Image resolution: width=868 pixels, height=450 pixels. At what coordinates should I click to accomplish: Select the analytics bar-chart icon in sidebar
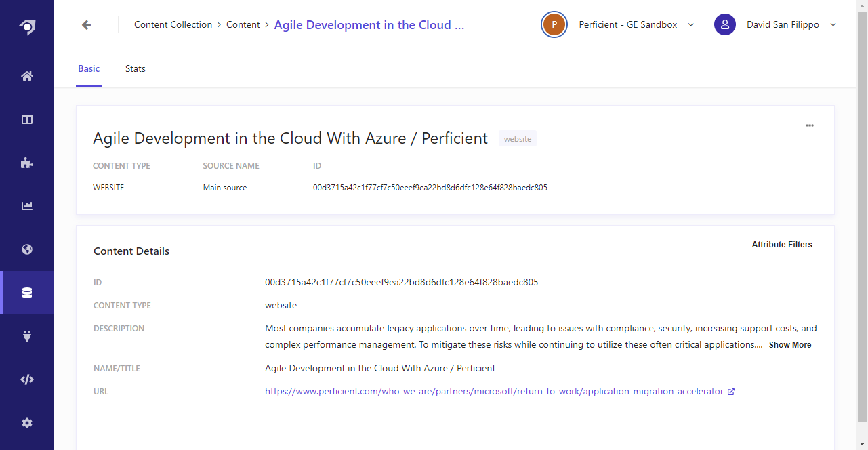(x=26, y=205)
